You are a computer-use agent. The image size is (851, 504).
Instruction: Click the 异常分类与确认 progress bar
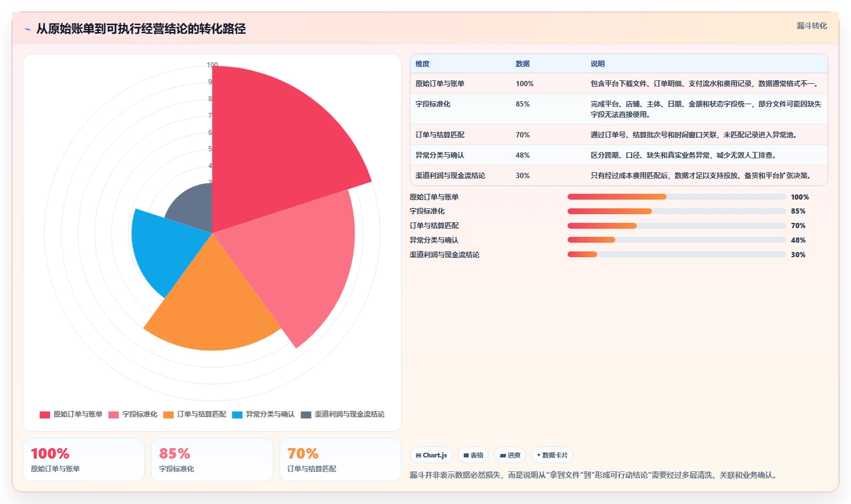coord(676,240)
